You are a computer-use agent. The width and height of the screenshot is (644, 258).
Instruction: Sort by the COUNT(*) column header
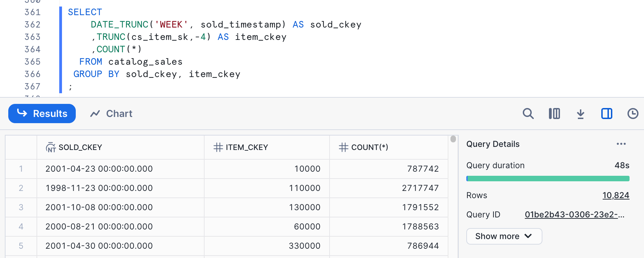coord(370,147)
